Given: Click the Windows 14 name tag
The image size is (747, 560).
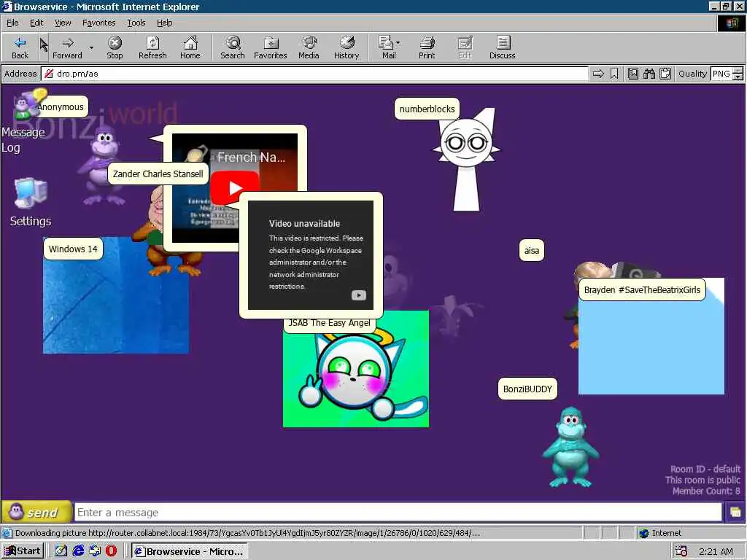Looking at the screenshot, I should coord(73,249).
